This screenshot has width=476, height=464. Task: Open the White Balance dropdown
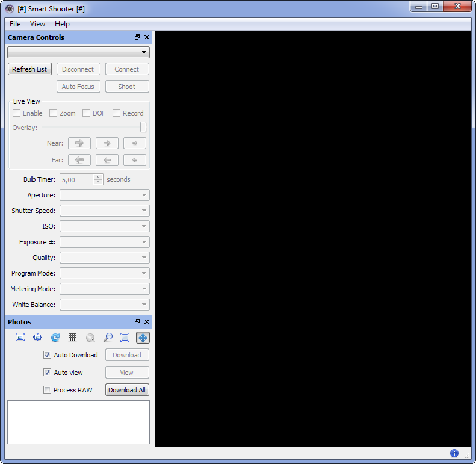pyautogui.click(x=105, y=305)
